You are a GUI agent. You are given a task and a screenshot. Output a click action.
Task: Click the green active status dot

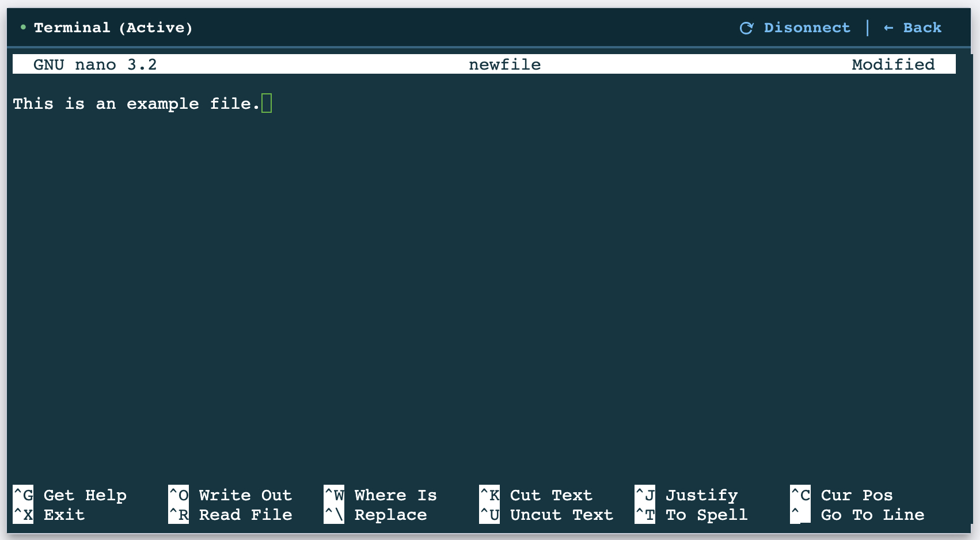[x=22, y=27]
